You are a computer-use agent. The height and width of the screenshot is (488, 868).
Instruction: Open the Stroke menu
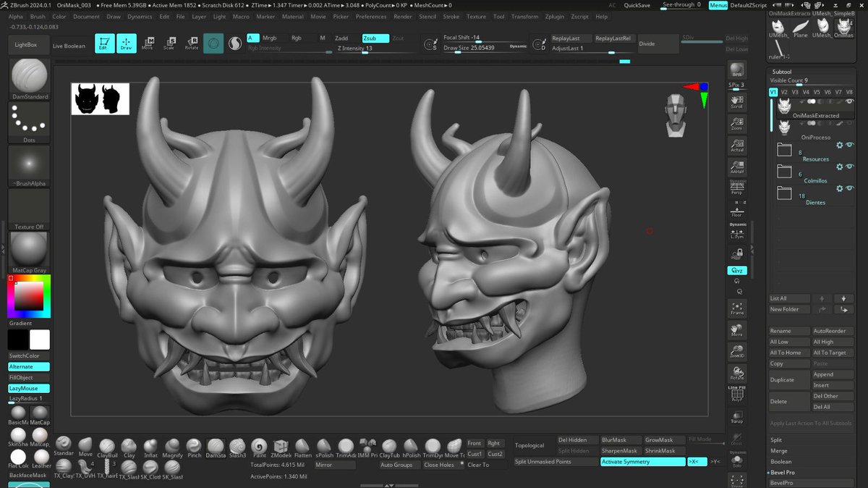click(x=451, y=16)
